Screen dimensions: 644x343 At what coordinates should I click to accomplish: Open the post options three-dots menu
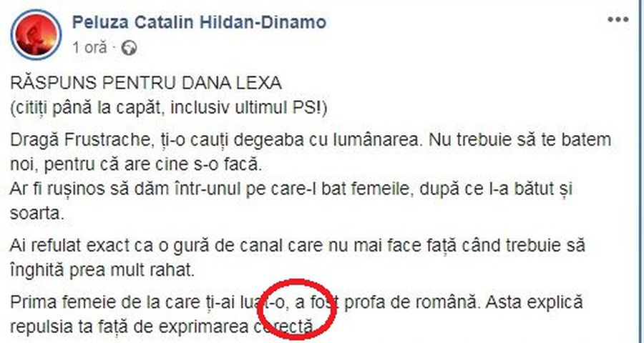[x=618, y=20]
